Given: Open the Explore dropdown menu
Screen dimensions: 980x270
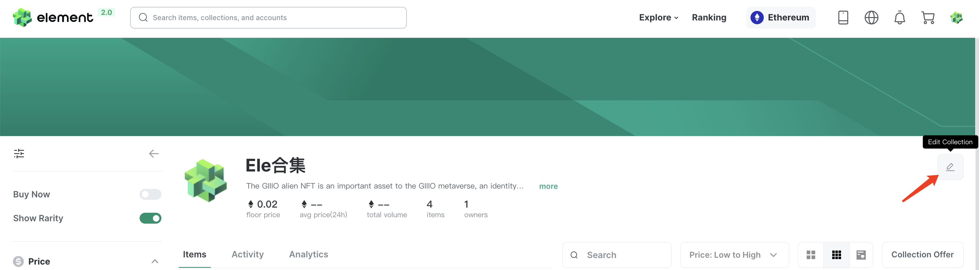Looking at the screenshot, I should point(659,17).
